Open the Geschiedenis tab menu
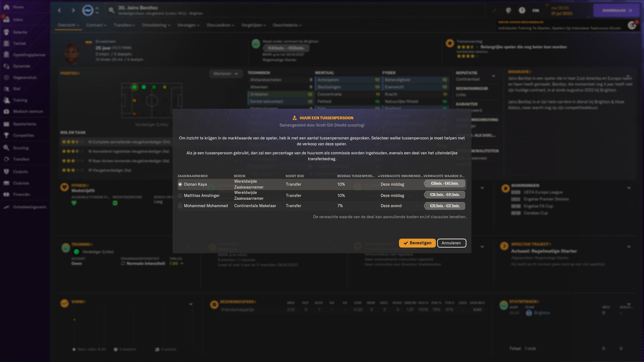Screen dimensions: 644x362 point(287,25)
